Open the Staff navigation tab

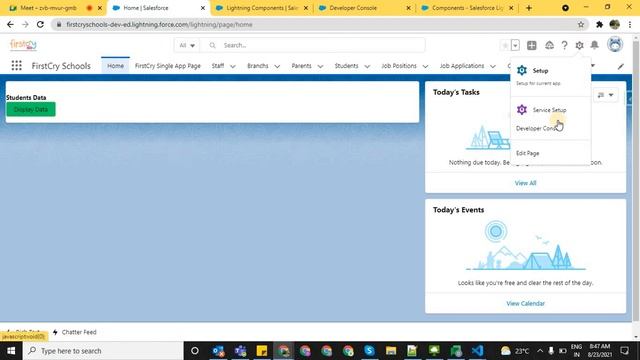[218, 66]
